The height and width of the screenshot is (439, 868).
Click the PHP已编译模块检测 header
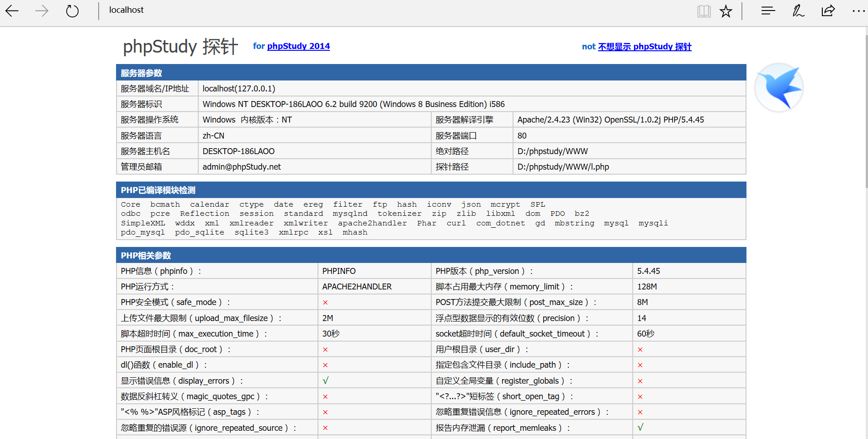point(431,190)
